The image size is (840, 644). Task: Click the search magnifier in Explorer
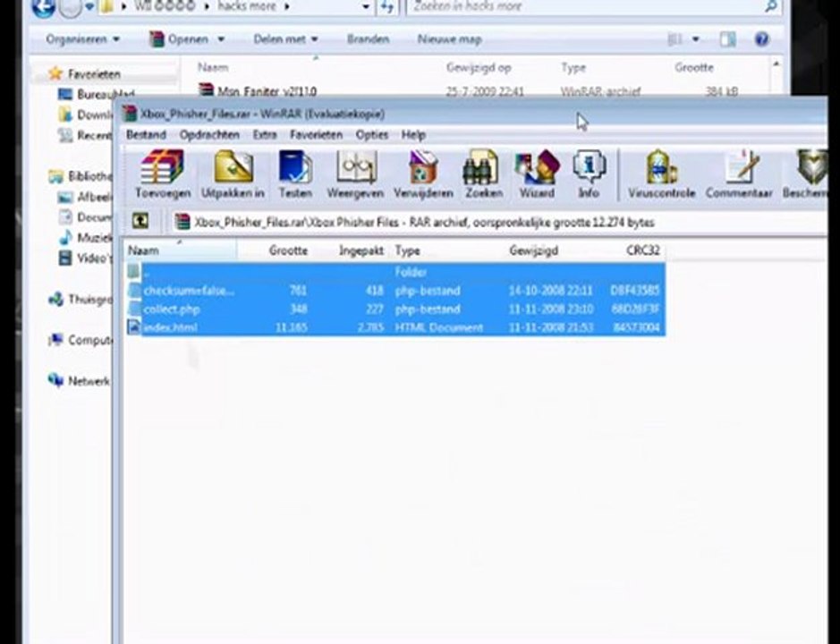point(770,6)
